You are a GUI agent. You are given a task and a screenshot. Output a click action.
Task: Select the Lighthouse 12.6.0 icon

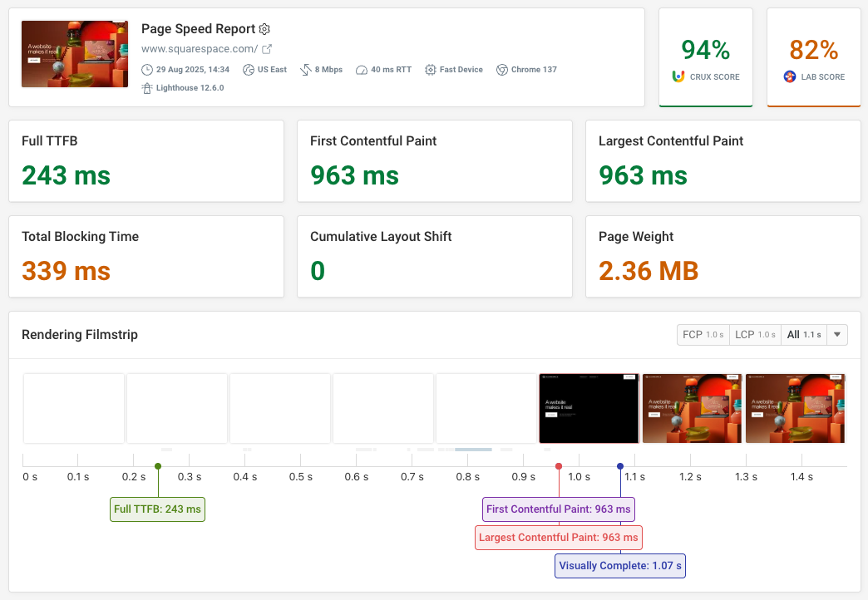tap(146, 87)
